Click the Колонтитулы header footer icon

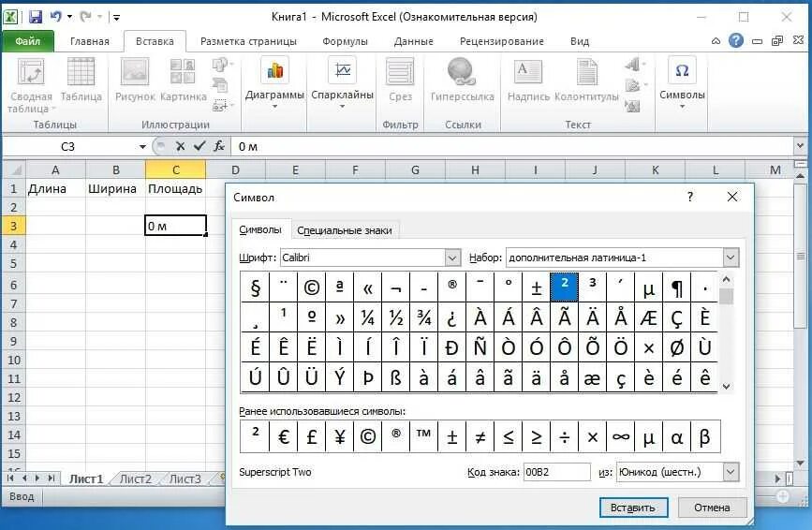tap(586, 80)
